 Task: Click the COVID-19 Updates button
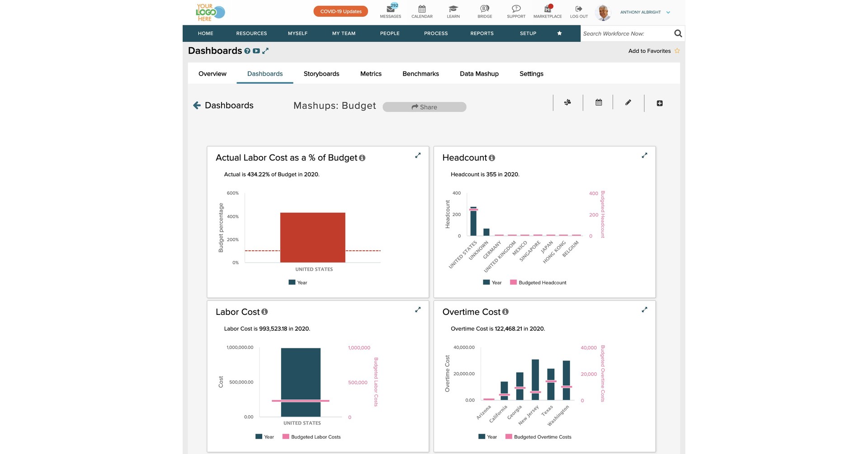(x=340, y=11)
